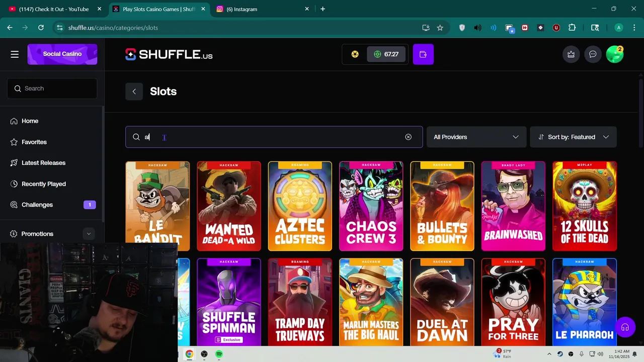This screenshot has width=644, height=362.
Task: Click the Shuffle.us logo
Action: pos(169,54)
